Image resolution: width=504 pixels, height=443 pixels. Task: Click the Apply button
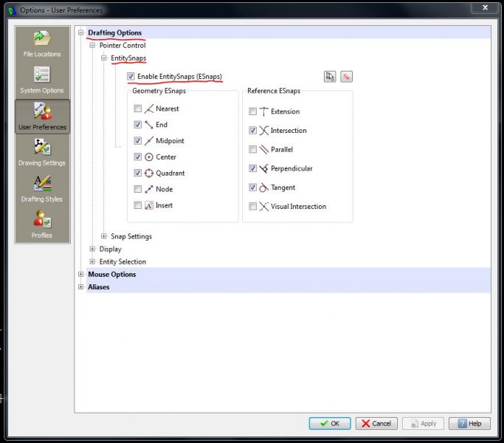click(x=423, y=423)
